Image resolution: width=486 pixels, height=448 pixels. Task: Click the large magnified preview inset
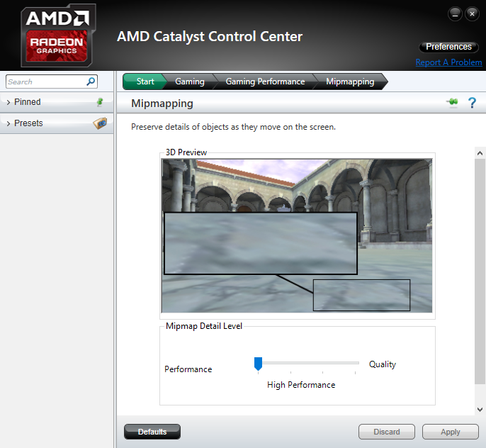click(261, 243)
